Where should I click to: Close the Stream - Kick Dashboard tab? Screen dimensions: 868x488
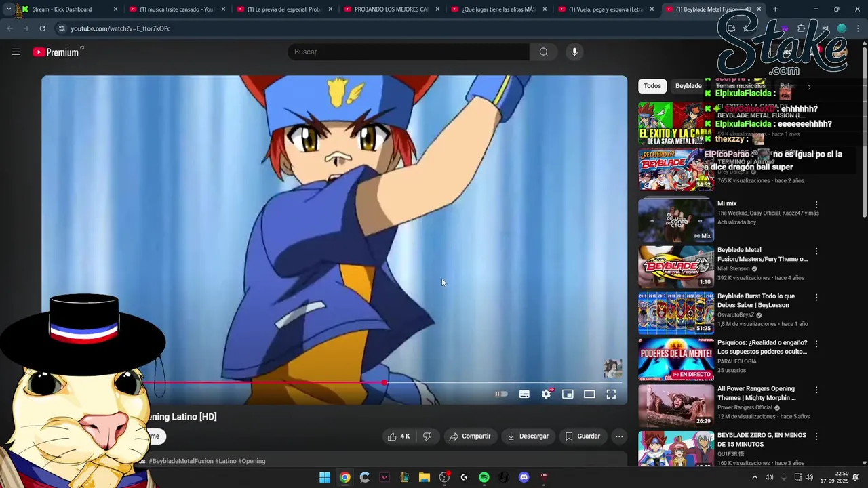point(115,9)
